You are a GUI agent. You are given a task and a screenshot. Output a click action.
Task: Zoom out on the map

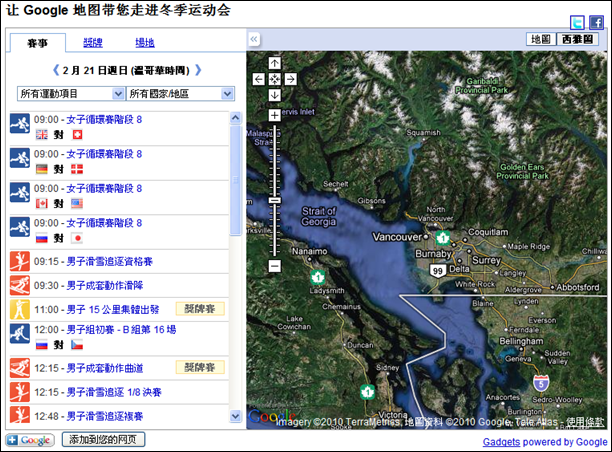click(x=274, y=266)
